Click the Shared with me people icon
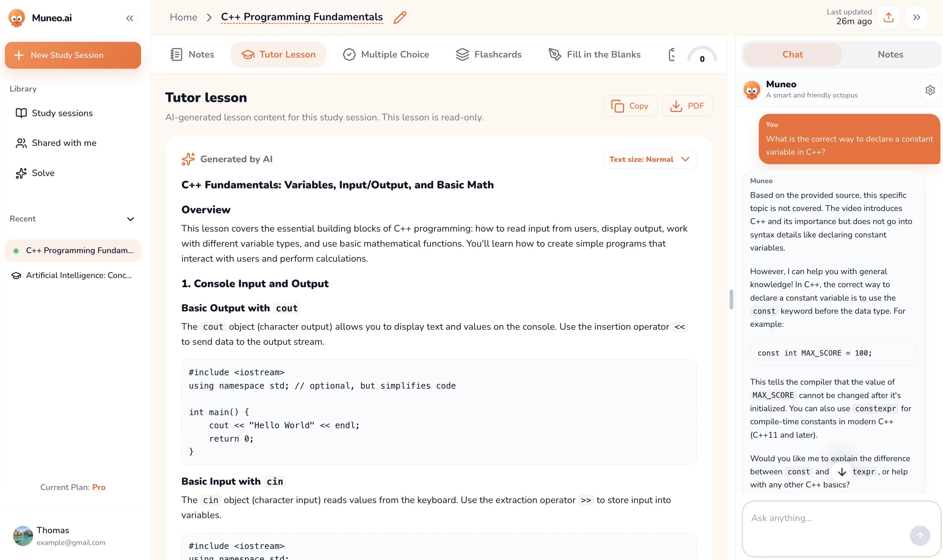 21,143
